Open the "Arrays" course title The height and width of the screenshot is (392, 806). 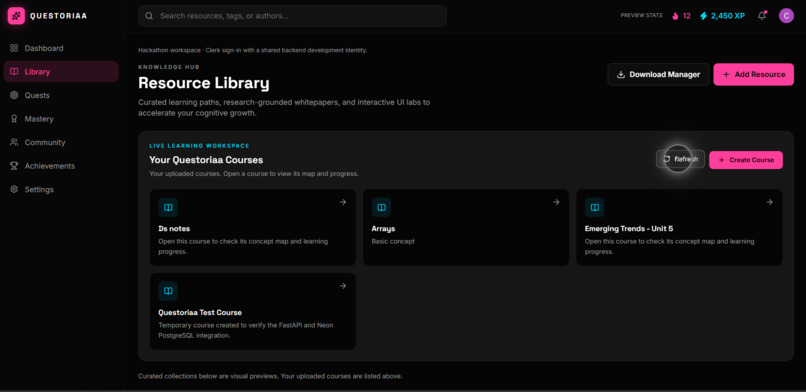click(383, 229)
